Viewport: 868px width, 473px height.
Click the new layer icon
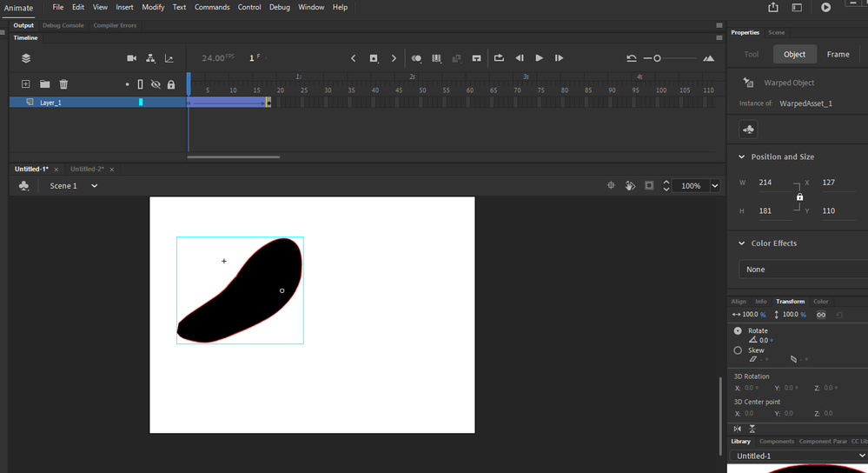[x=25, y=84]
